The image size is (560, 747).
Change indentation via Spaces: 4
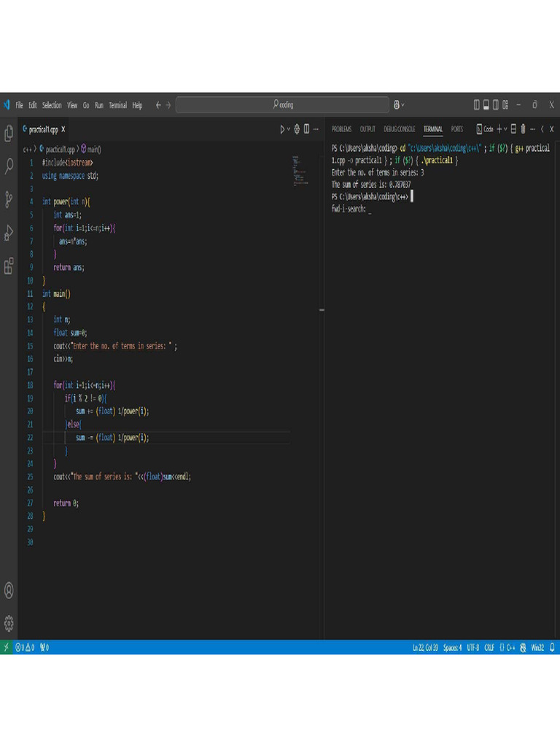pos(452,647)
